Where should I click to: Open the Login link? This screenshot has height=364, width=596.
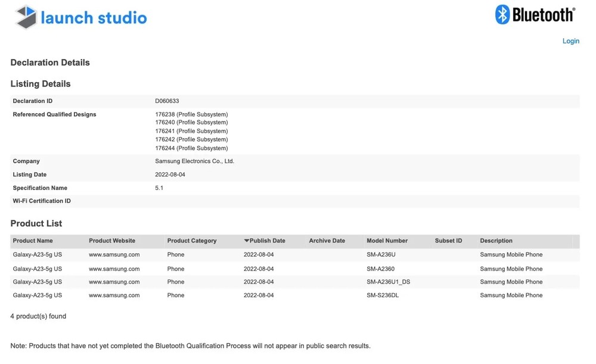pos(570,41)
